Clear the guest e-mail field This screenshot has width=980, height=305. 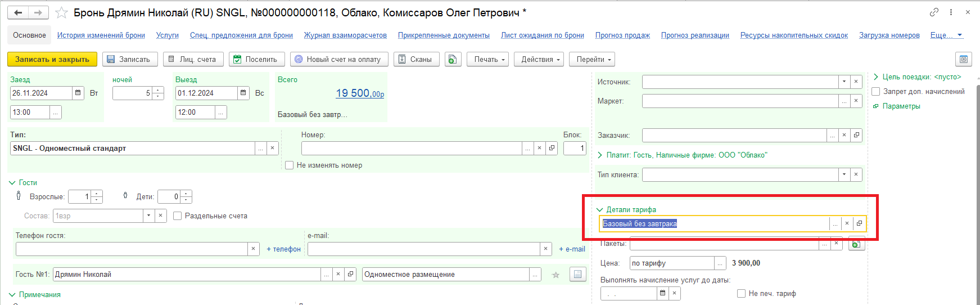[546, 249]
